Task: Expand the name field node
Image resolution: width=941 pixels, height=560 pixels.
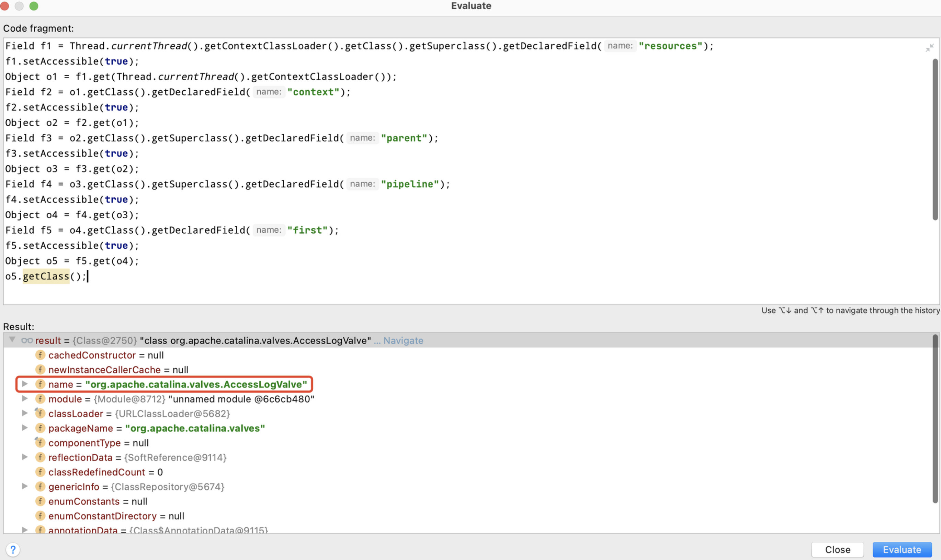Action: click(24, 384)
